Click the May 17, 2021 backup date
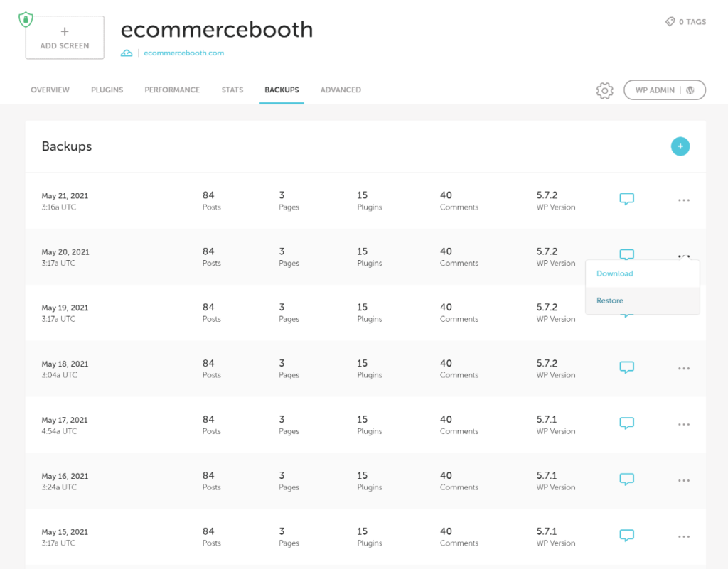 (x=65, y=420)
